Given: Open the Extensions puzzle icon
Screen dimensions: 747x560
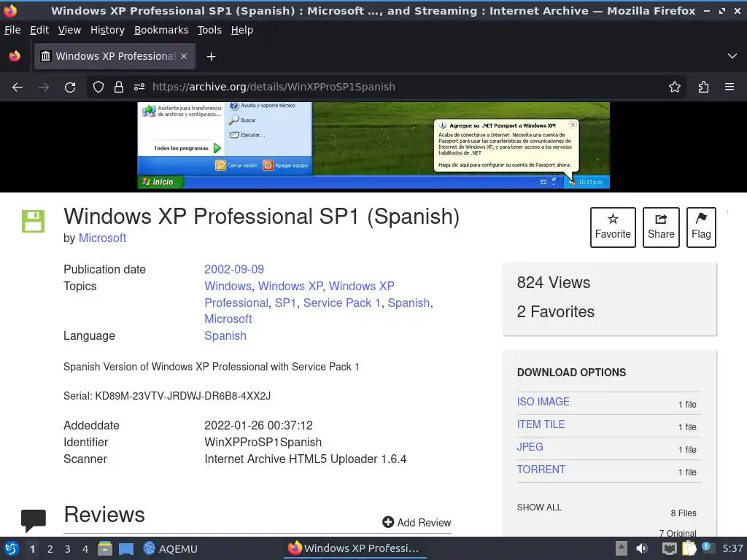Looking at the screenshot, I should [x=703, y=87].
